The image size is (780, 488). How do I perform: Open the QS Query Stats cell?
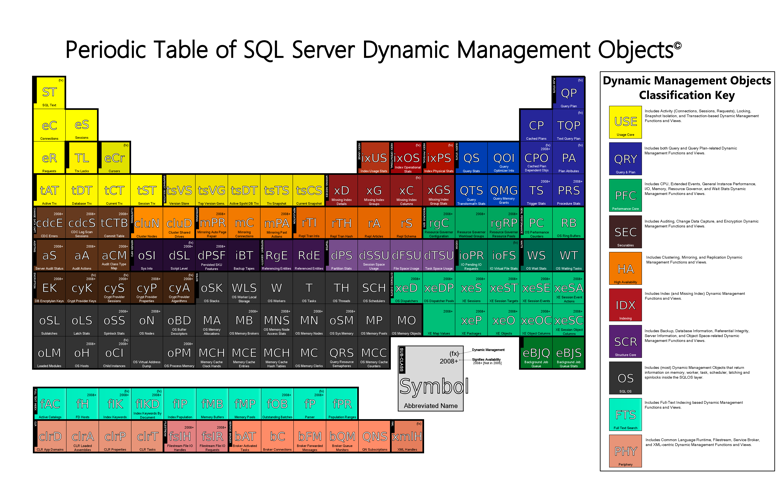click(x=471, y=158)
